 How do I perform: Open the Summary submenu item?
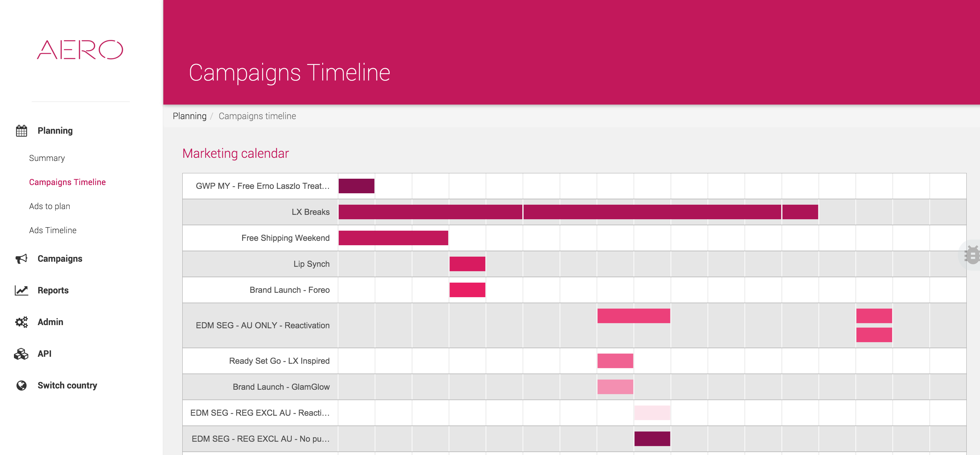47,158
